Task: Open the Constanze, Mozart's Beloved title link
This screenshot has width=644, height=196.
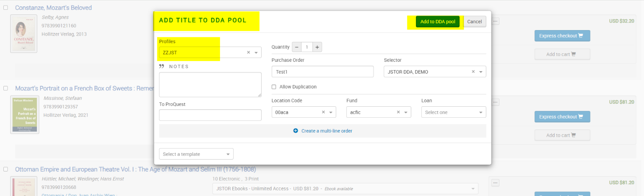Action: click(x=53, y=8)
